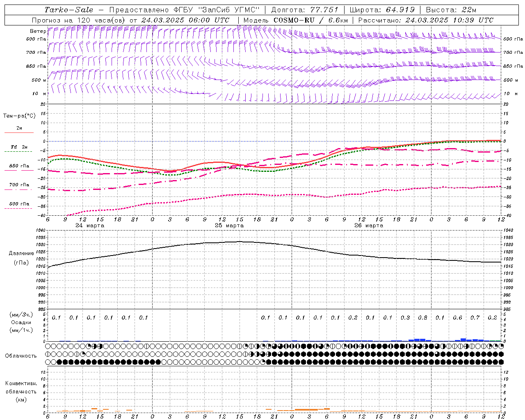Image resolution: width=525 pixels, height=420 pixels.
Task: Click the "Высота: 22м" header text
Action: [x=451, y=10]
